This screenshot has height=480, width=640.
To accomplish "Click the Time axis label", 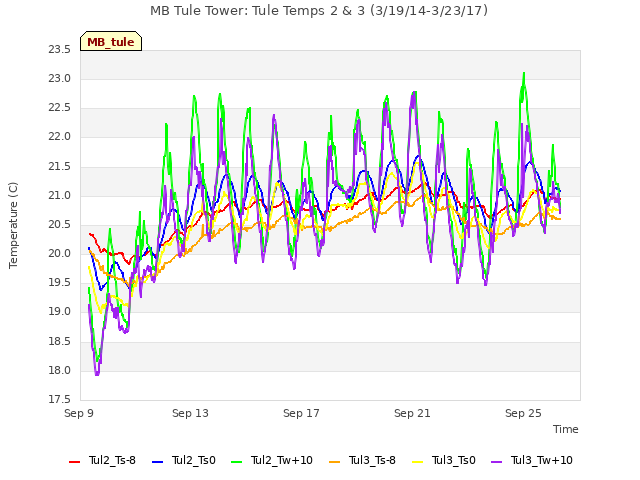I will tap(566, 429).
